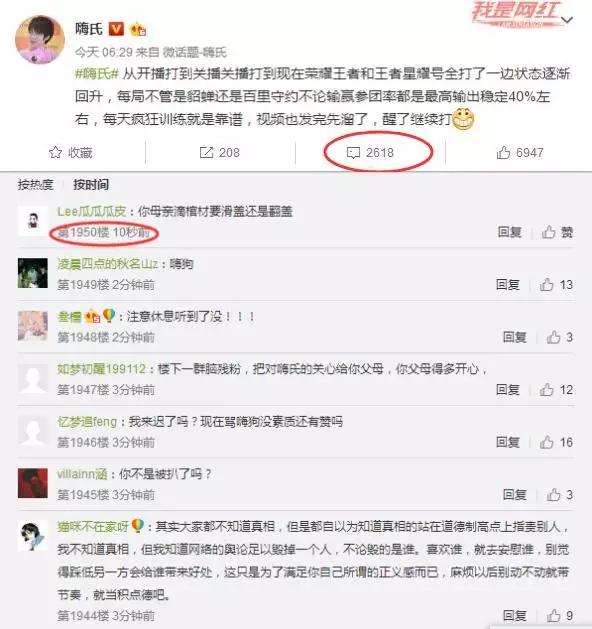Open the #嗨氏# hashtag link
The image size is (592, 629).
pyautogui.click(x=97, y=74)
